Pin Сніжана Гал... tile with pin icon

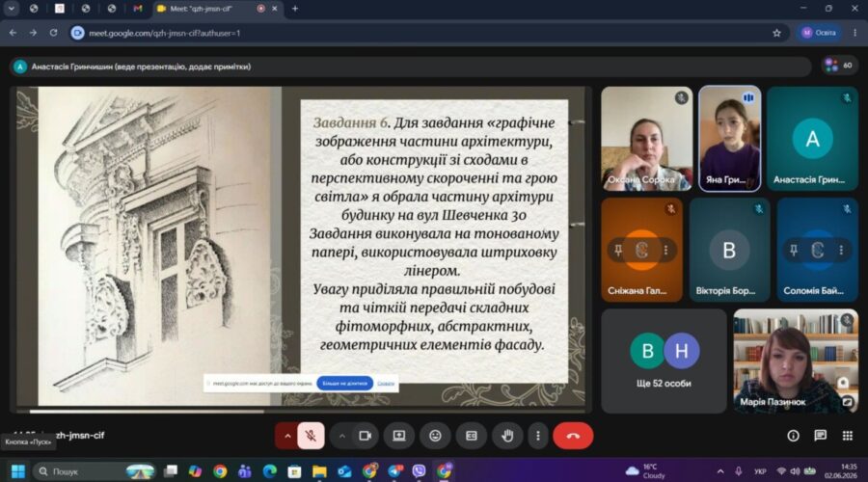click(x=618, y=250)
